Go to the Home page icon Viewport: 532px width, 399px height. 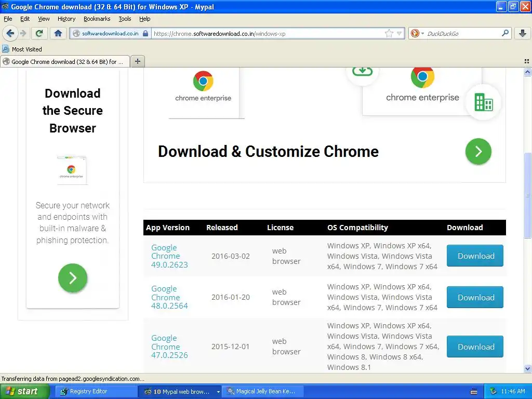[x=58, y=33]
